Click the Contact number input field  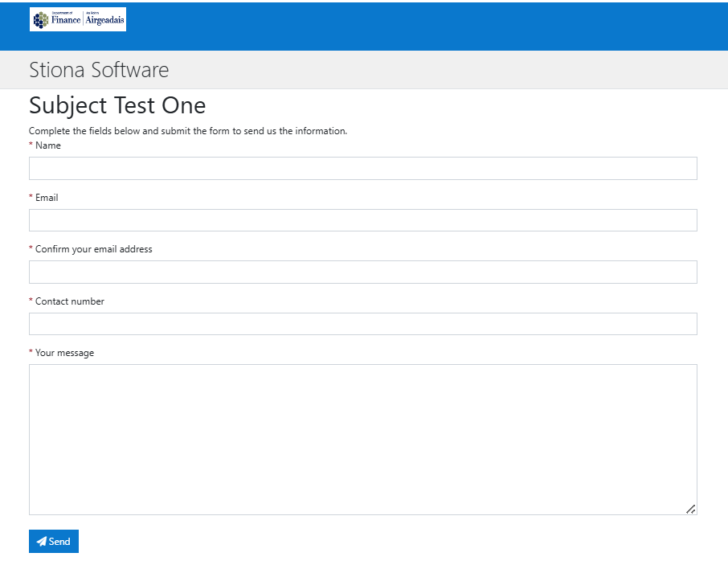pos(362,324)
